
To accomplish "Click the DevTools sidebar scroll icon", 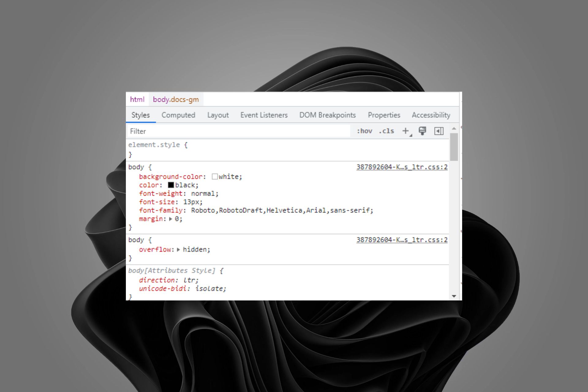I will pyautogui.click(x=438, y=131).
